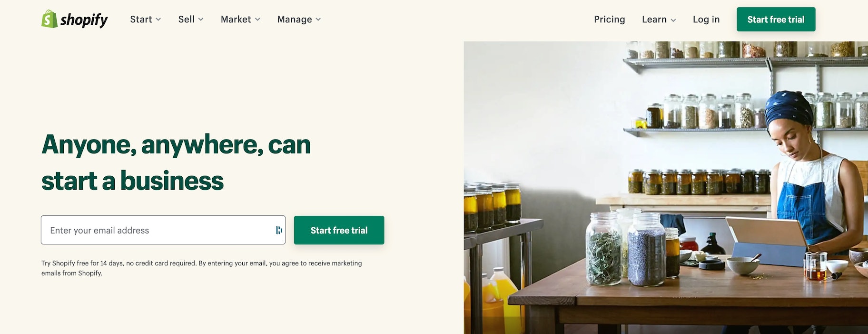Image resolution: width=868 pixels, height=334 pixels.
Task: Open the Manage navigation menu
Action: pos(299,20)
